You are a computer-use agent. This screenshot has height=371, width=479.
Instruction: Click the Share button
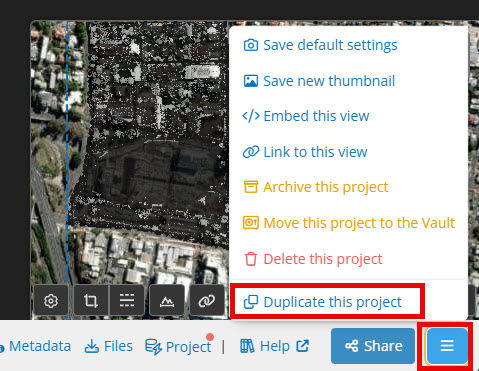click(x=373, y=346)
